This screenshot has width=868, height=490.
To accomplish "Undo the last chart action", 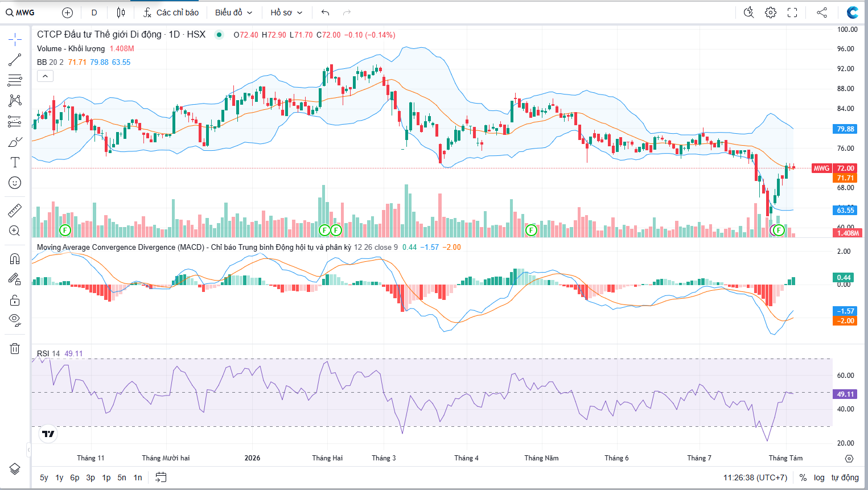I will pyautogui.click(x=325, y=13).
